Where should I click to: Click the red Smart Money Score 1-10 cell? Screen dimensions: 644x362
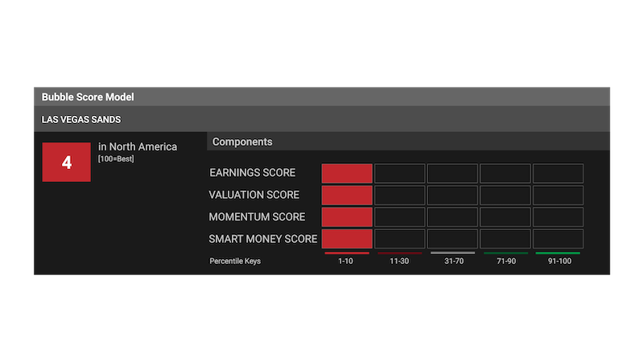tap(347, 239)
